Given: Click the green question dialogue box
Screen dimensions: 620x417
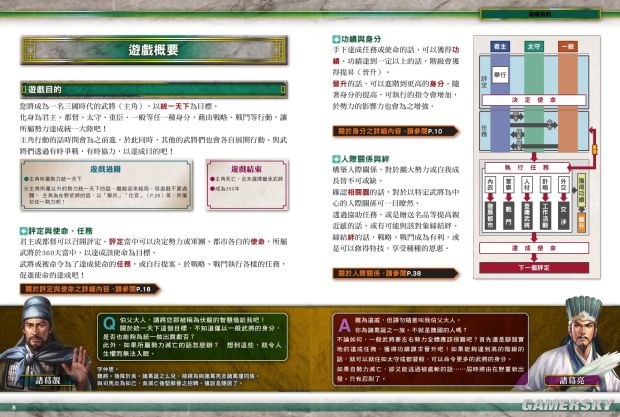Looking at the screenshot, I should pyautogui.click(x=193, y=337).
